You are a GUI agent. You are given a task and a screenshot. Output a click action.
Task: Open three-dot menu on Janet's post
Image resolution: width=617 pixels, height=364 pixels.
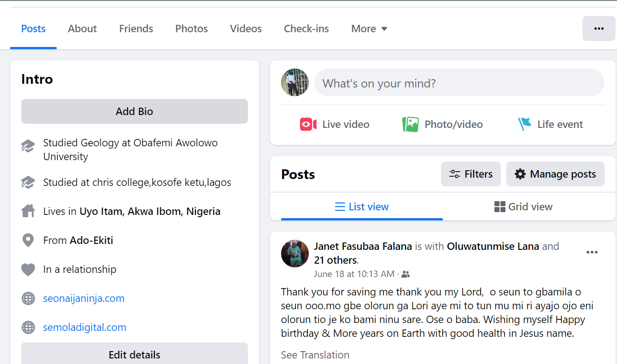[x=592, y=252]
